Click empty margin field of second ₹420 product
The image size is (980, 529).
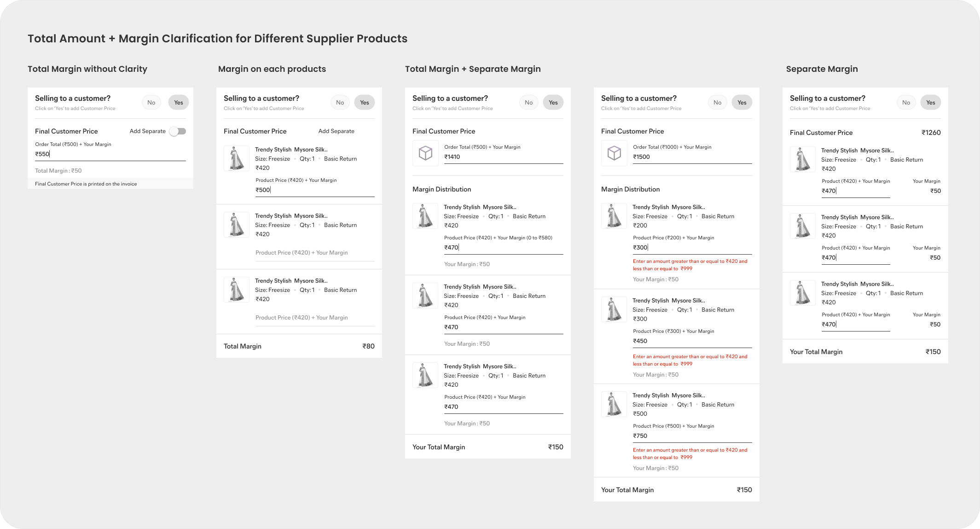click(315, 254)
